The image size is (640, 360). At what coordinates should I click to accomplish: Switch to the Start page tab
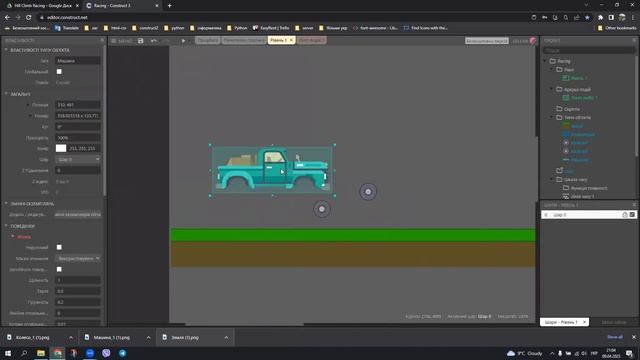click(207, 40)
